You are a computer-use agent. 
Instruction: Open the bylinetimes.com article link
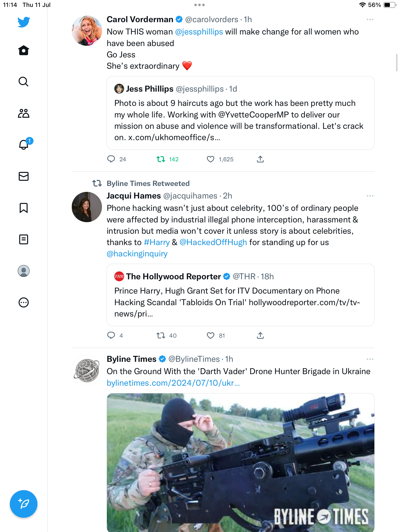[173, 383]
